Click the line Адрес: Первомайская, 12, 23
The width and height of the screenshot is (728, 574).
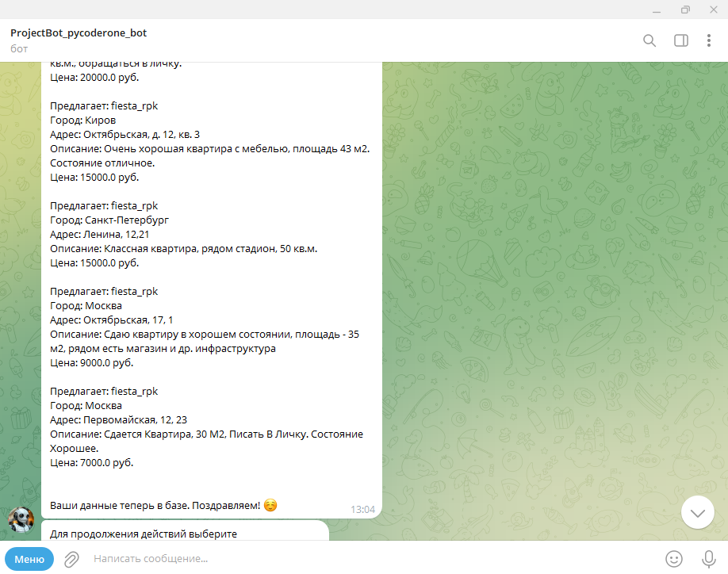click(118, 420)
